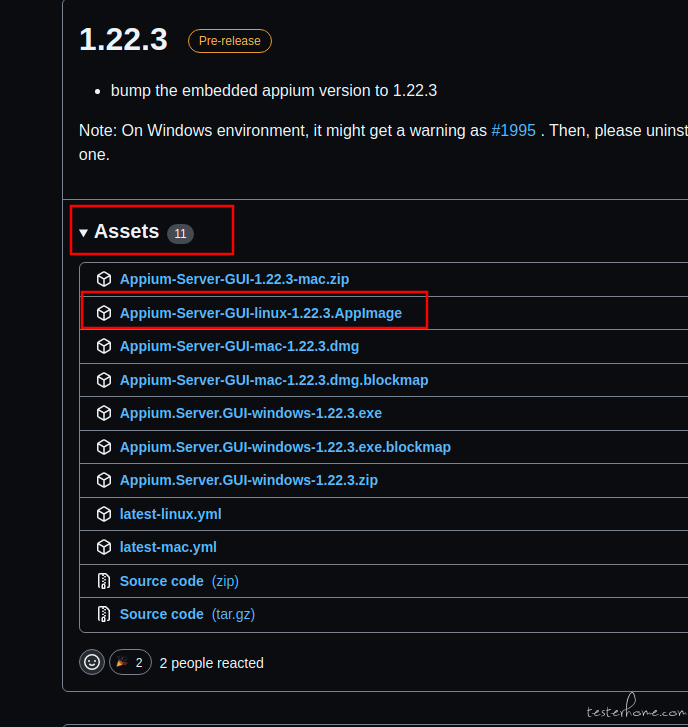The height and width of the screenshot is (727, 688).
Task: Download Source code (zip)
Action: pos(179,581)
